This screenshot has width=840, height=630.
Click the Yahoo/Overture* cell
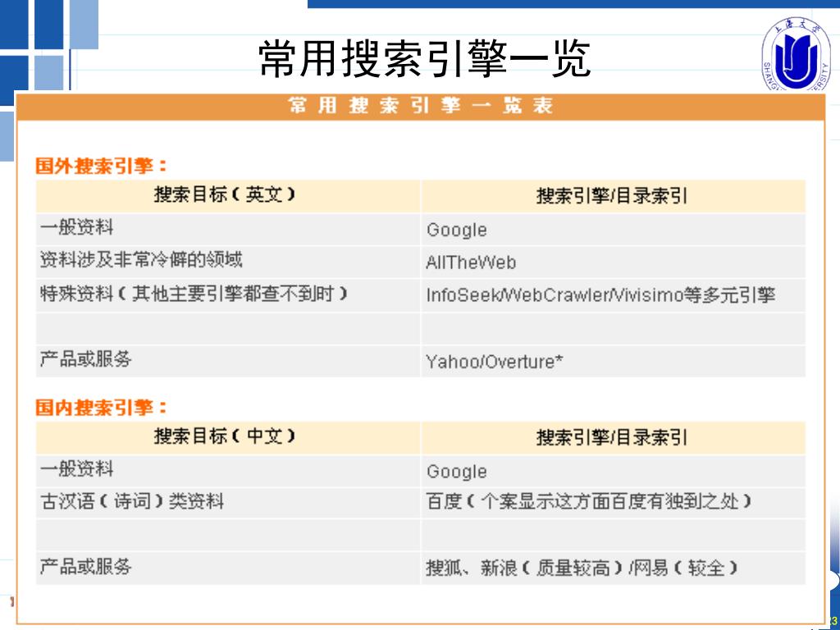[613, 361]
